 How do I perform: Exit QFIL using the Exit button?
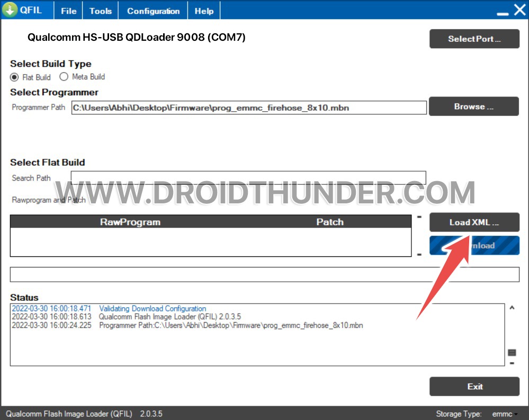point(474,387)
